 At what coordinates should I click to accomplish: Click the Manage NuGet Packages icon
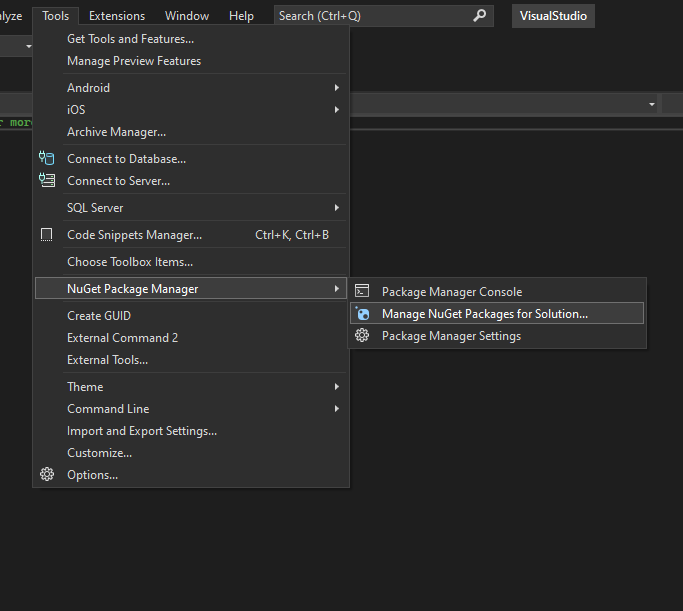[362, 313]
